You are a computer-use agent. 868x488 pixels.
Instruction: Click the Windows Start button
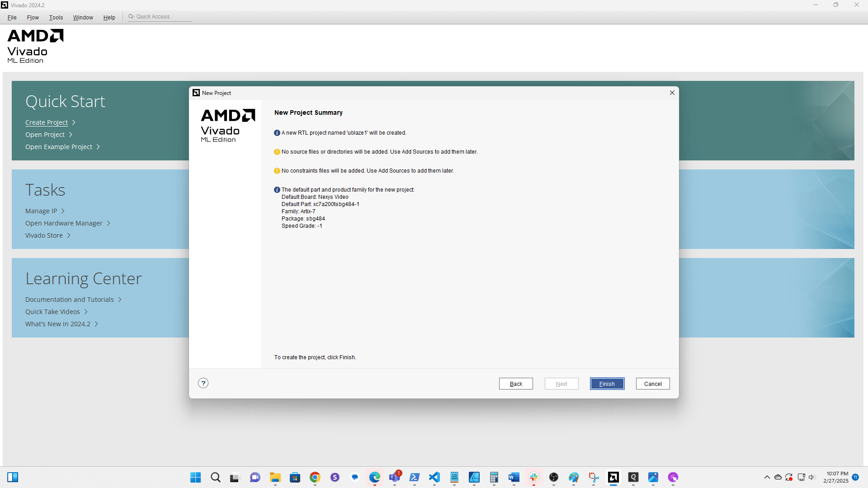point(195,477)
